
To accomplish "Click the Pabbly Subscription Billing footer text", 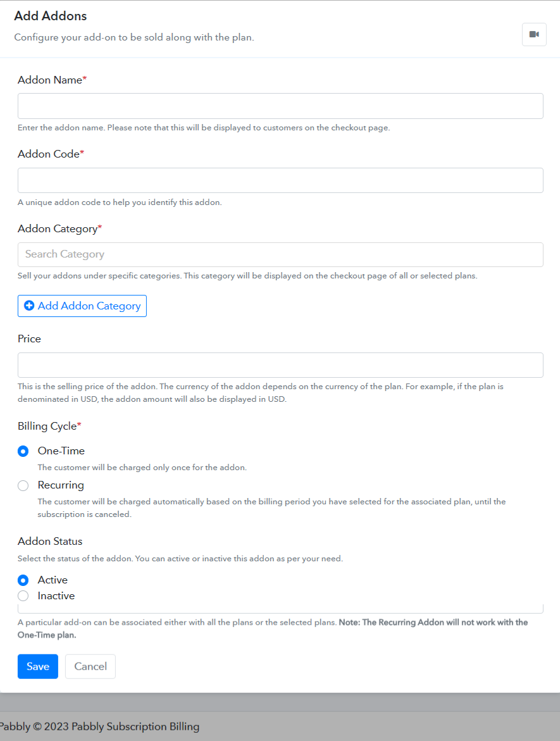I will click(135, 726).
